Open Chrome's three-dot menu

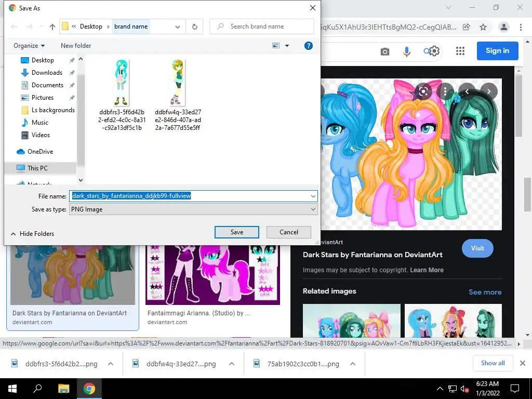coord(521,27)
